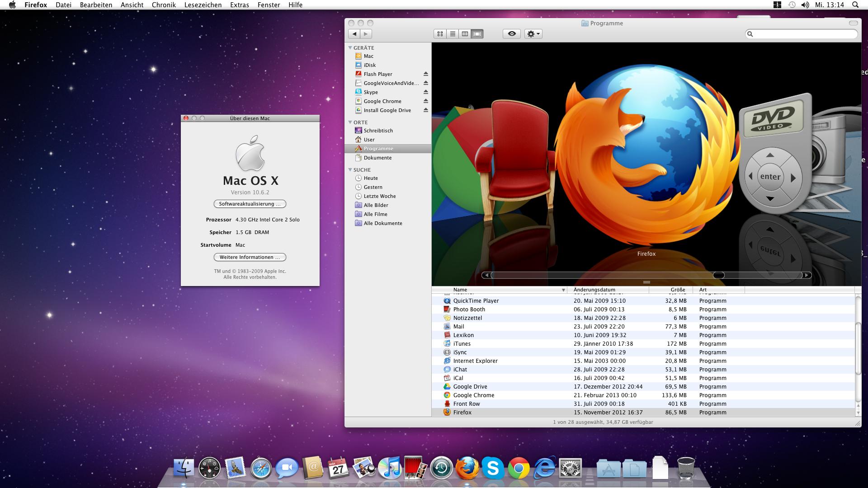Open Quick Look with the eye button
868x488 pixels.
512,34
